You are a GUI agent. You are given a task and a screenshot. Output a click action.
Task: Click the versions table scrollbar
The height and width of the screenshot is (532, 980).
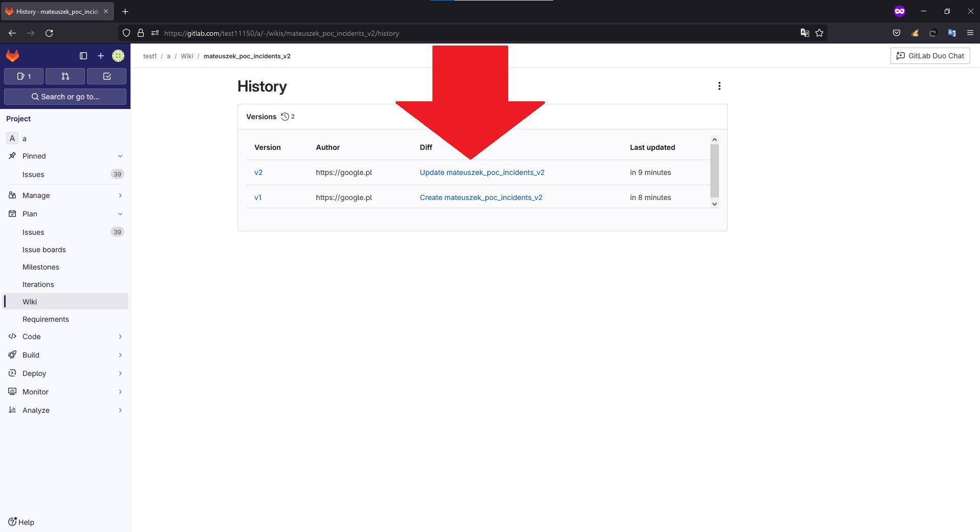(x=714, y=171)
